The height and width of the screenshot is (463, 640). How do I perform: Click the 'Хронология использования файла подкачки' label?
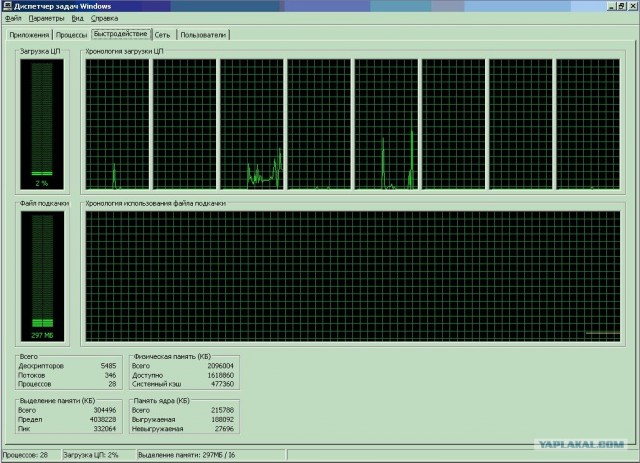(156, 203)
